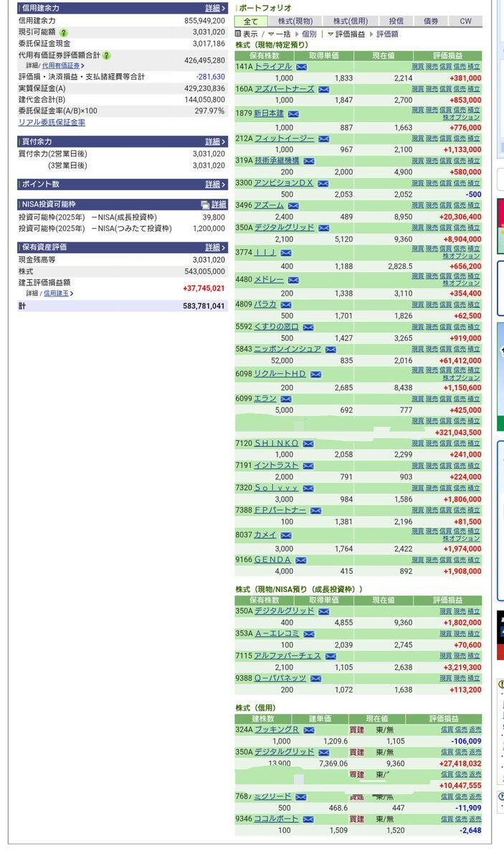Click the help icon next to 代用有価証券評価額合計
Screen dimensions: 504x861
pyautogui.click(x=106, y=55)
